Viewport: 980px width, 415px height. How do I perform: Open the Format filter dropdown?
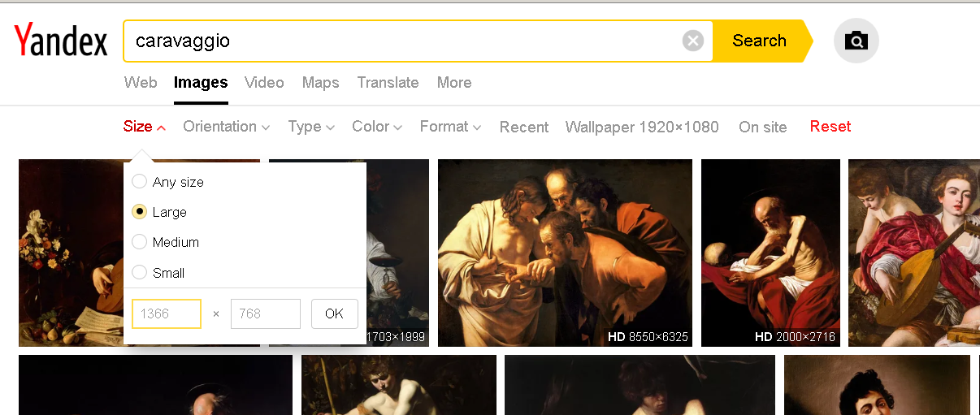click(x=450, y=127)
